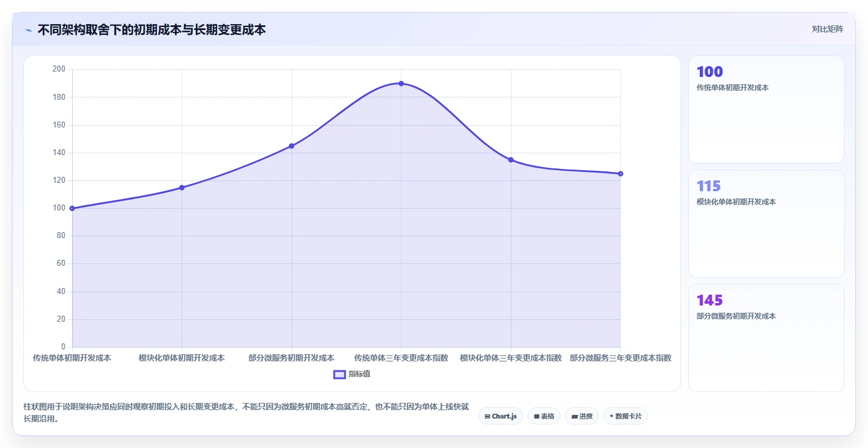Click the 对比矩阵 label in the header
The width and height of the screenshot is (868, 448).
(x=827, y=29)
